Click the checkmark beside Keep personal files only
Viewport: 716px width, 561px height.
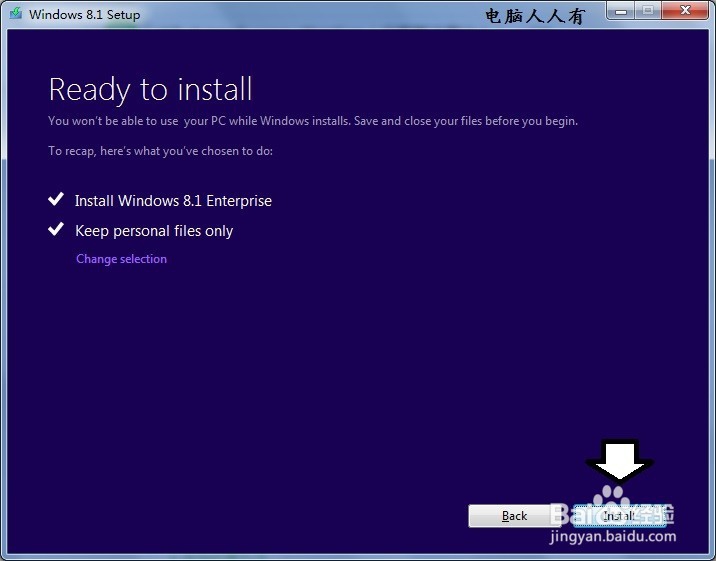(56, 229)
